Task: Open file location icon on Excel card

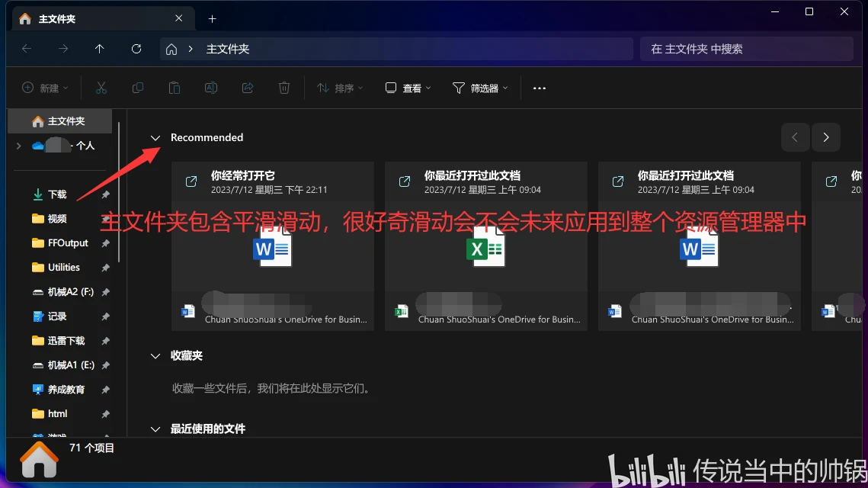Action: point(405,181)
